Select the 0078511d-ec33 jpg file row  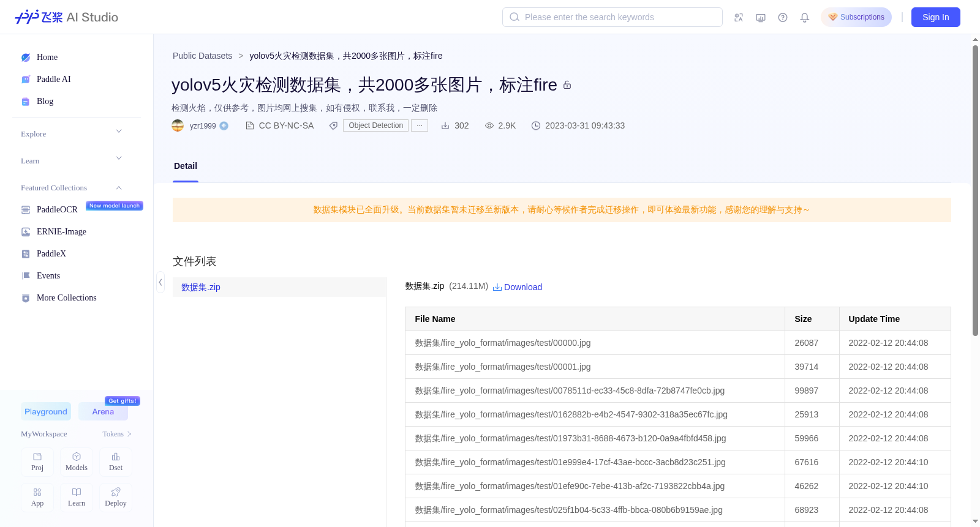678,391
